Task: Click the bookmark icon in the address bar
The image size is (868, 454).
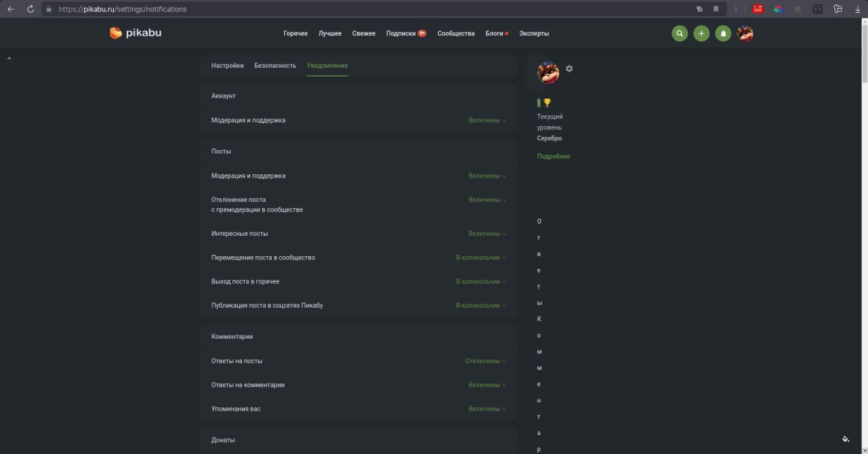Action: (715, 9)
